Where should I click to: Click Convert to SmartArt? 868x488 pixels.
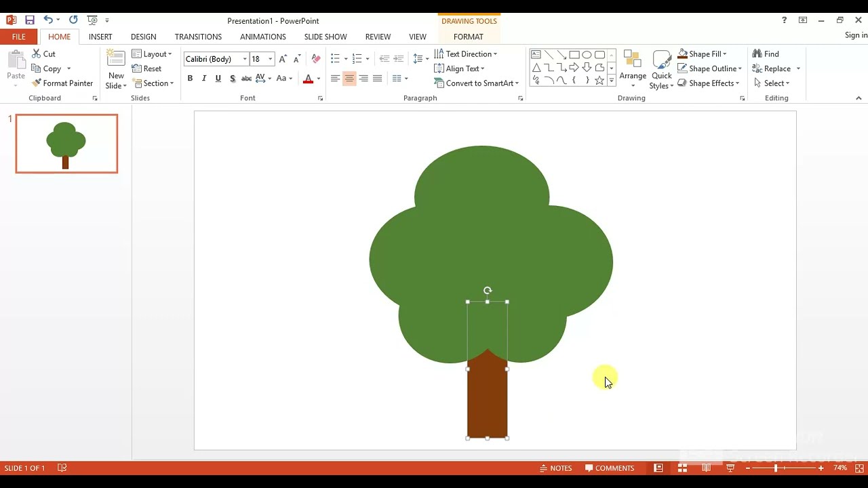[476, 83]
